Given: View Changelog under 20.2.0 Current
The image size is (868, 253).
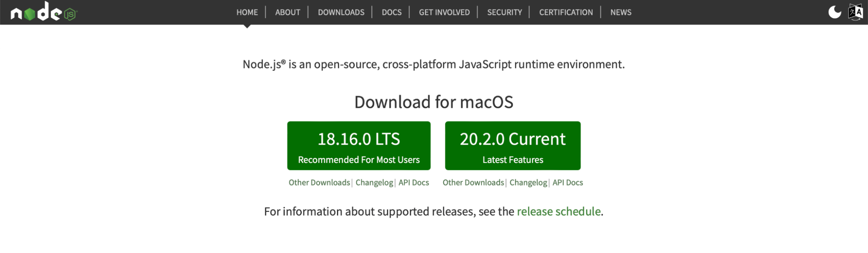Looking at the screenshot, I should (x=528, y=183).
